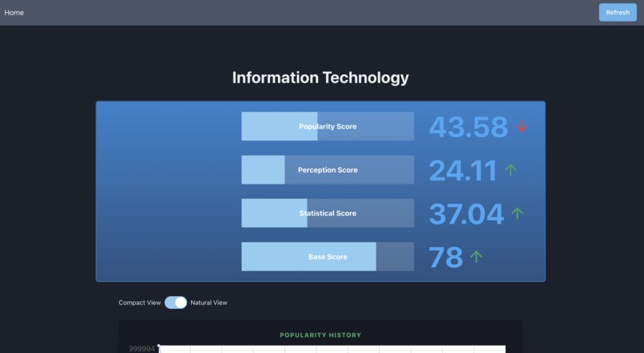Click the green up arrow beside 37.04

coord(517,213)
